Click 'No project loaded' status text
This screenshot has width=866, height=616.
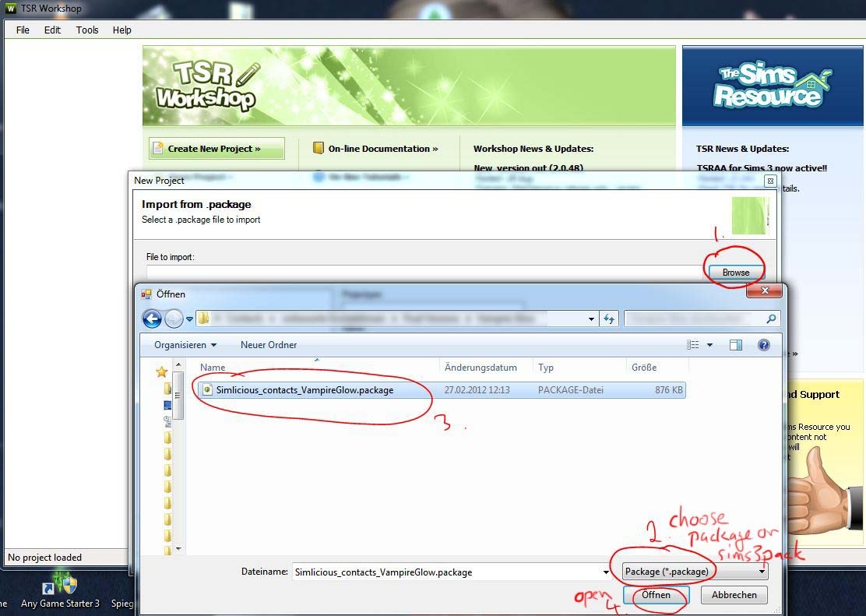pos(44,558)
